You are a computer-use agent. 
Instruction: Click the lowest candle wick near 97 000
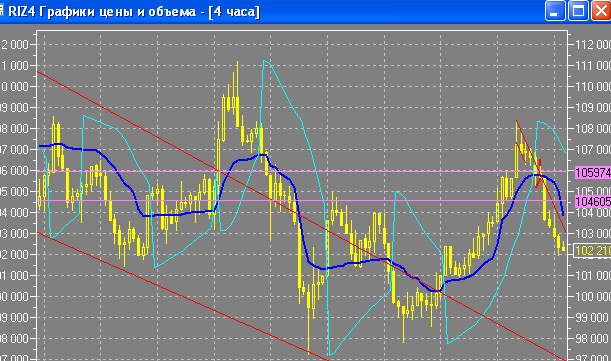(309, 331)
